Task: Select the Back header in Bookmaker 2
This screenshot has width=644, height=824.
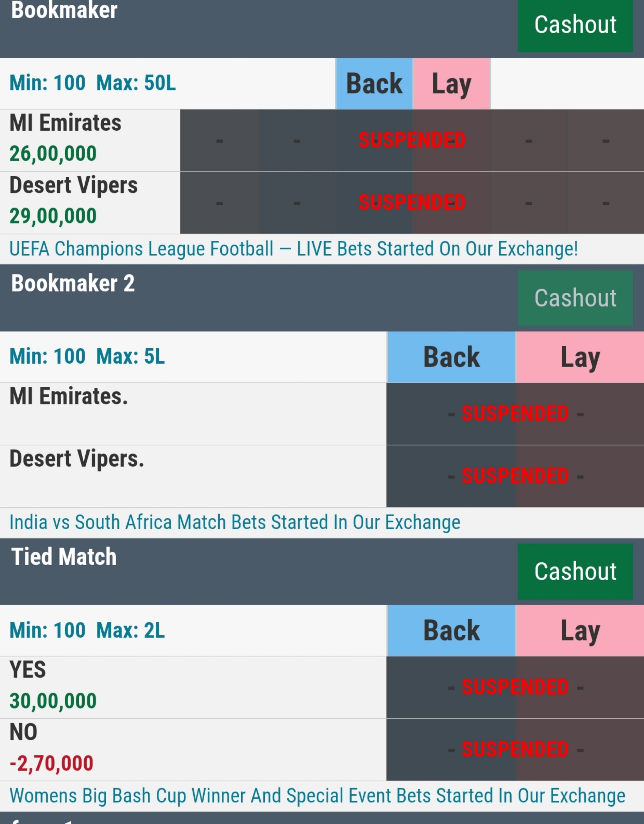Action: pyautogui.click(x=451, y=357)
